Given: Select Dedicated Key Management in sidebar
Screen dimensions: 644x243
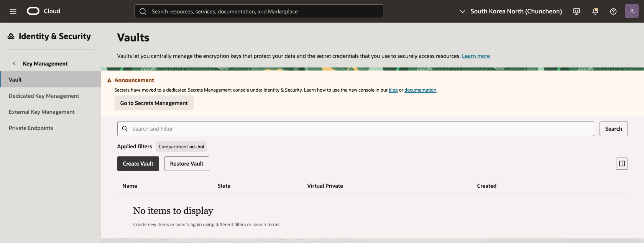Looking at the screenshot, I should [44, 96].
